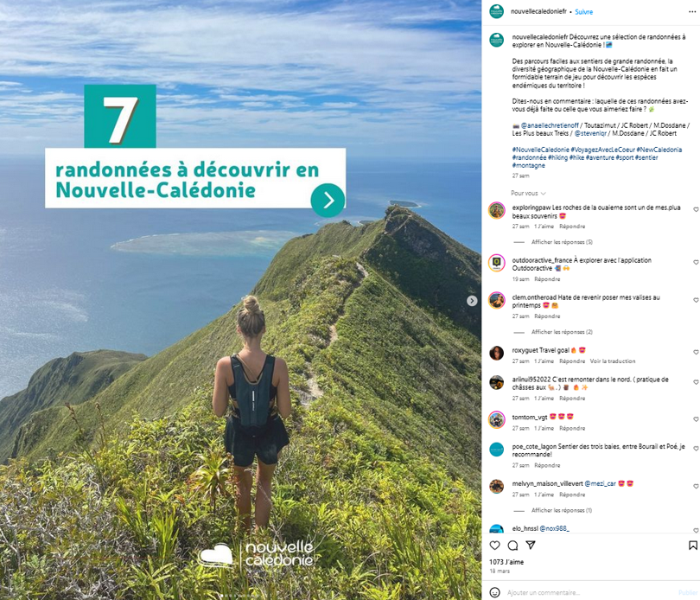The image size is (700, 600).
Task: Expand the Pour vous comment sort dropdown
Action: pyautogui.click(x=529, y=193)
